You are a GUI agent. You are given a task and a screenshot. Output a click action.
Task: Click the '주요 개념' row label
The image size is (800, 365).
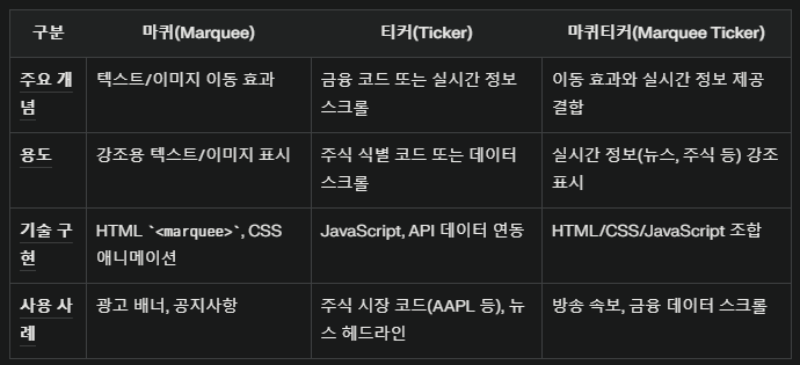(48, 94)
